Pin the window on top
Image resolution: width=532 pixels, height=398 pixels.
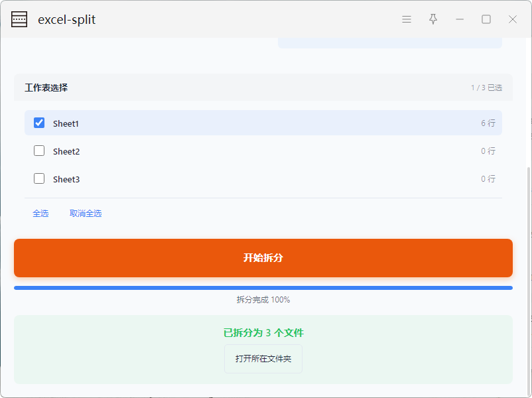[x=433, y=19]
